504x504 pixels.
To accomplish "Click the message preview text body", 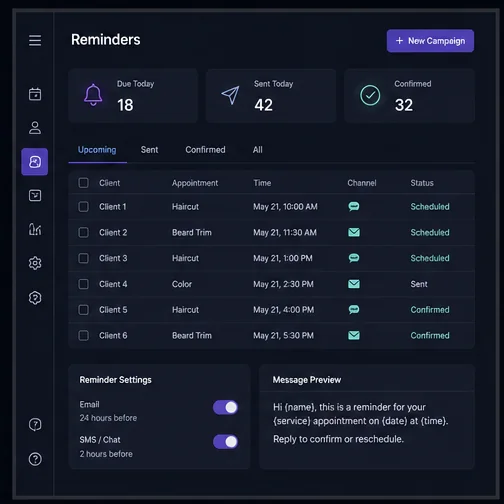I will [360, 423].
